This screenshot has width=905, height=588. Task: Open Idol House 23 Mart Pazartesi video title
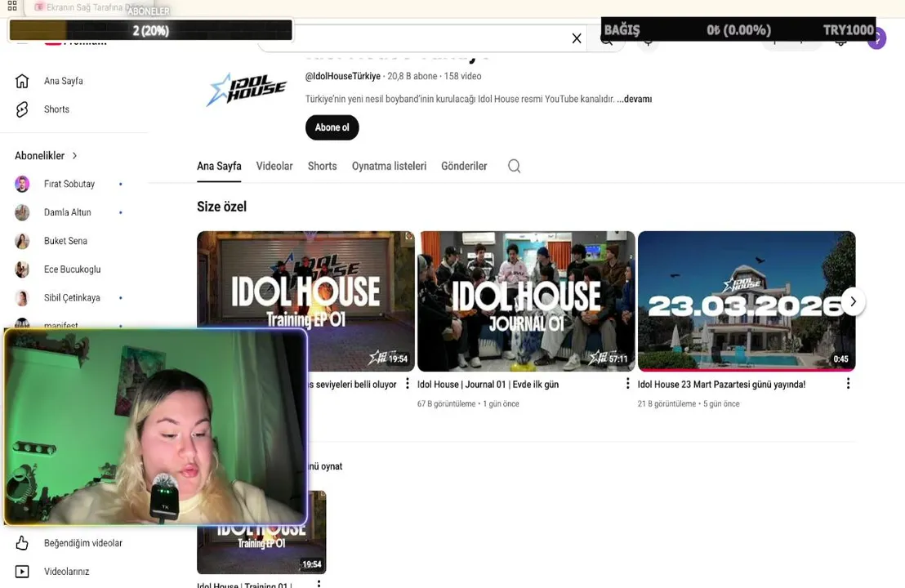click(x=721, y=385)
